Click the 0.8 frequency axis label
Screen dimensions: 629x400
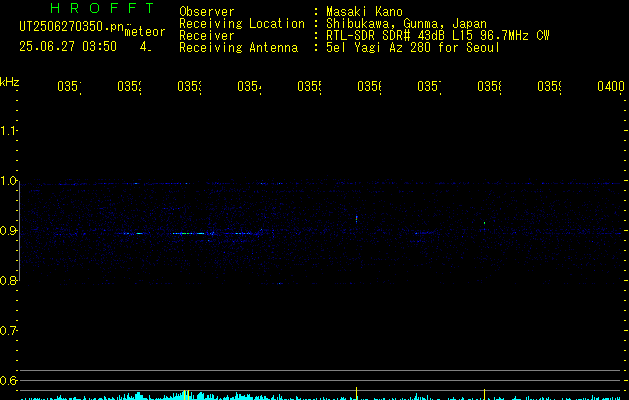(x=9, y=280)
